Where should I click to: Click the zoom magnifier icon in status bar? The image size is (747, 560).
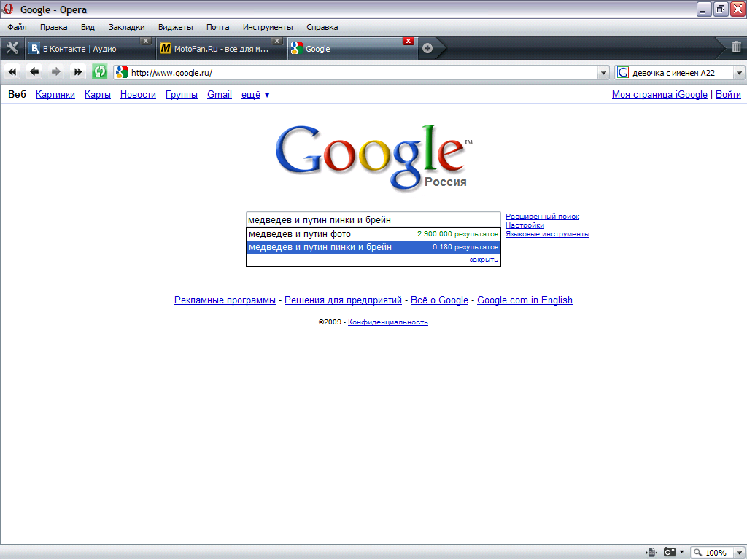pyautogui.click(x=698, y=553)
